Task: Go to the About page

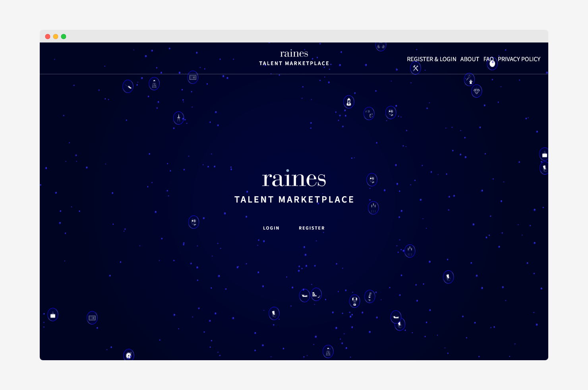Action: click(470, 59)
